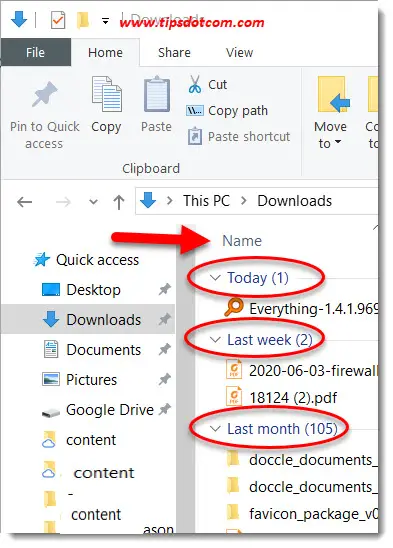This screenshot has width=393, height=548.
Task: Click the Paste clipboard icon
Action: tap(157, 94)
